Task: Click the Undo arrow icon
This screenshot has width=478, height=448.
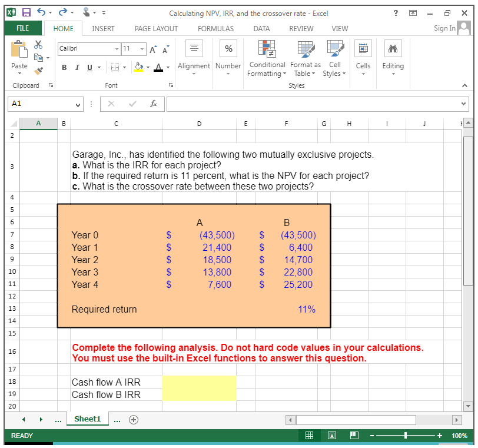Action: coord(41,13)
